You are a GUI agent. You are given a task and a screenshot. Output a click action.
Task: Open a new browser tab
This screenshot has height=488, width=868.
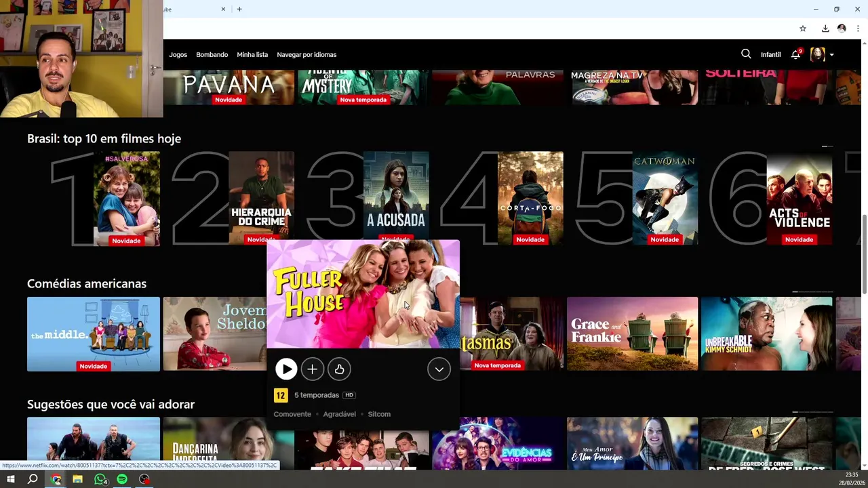239,9
